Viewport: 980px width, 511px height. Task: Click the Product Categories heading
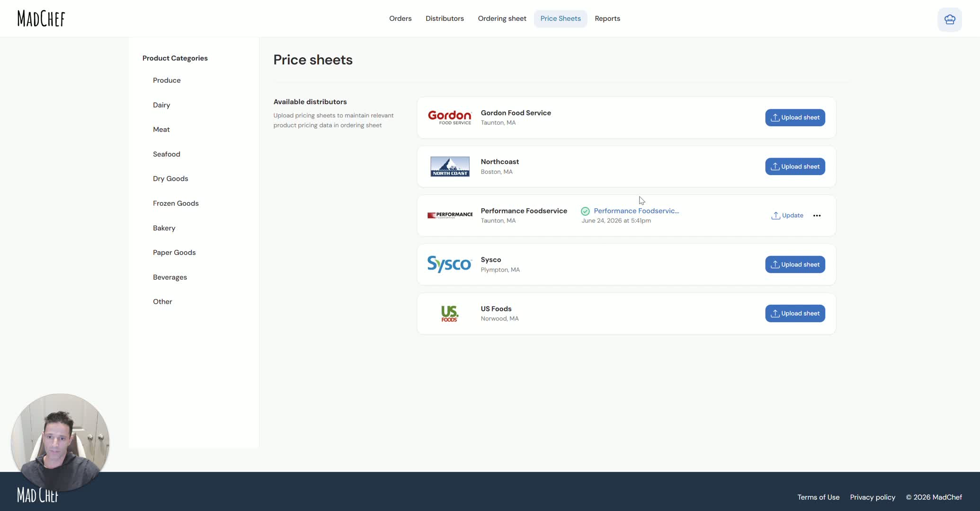(175, 58)
